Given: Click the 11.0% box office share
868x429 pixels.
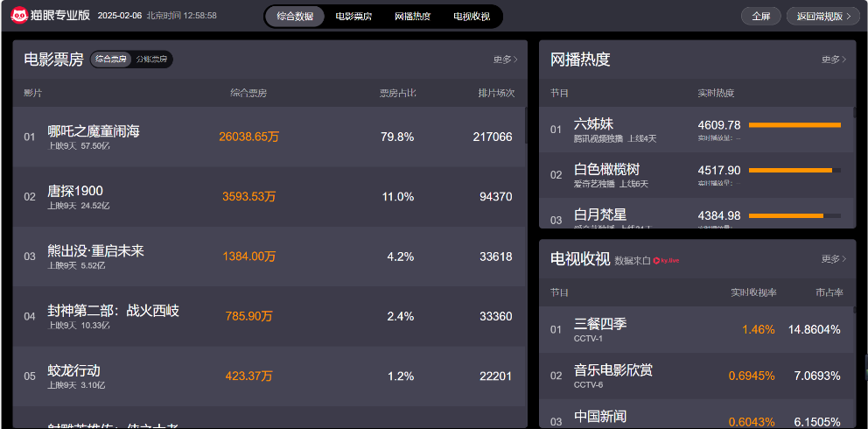Looking at the screenshot, I should coord(397,196).
